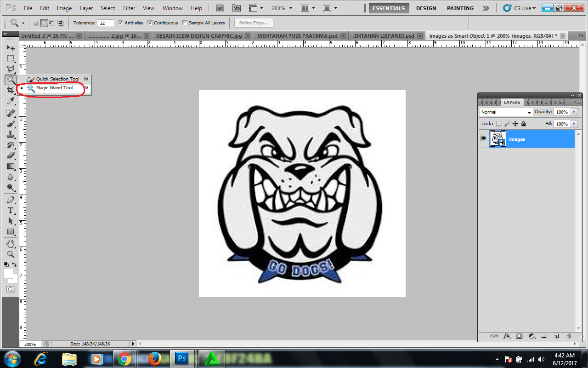The image size is (588, 368).
Task: Select the Path Selection tool
Action: pyautogui.click(x=10, y=221)
